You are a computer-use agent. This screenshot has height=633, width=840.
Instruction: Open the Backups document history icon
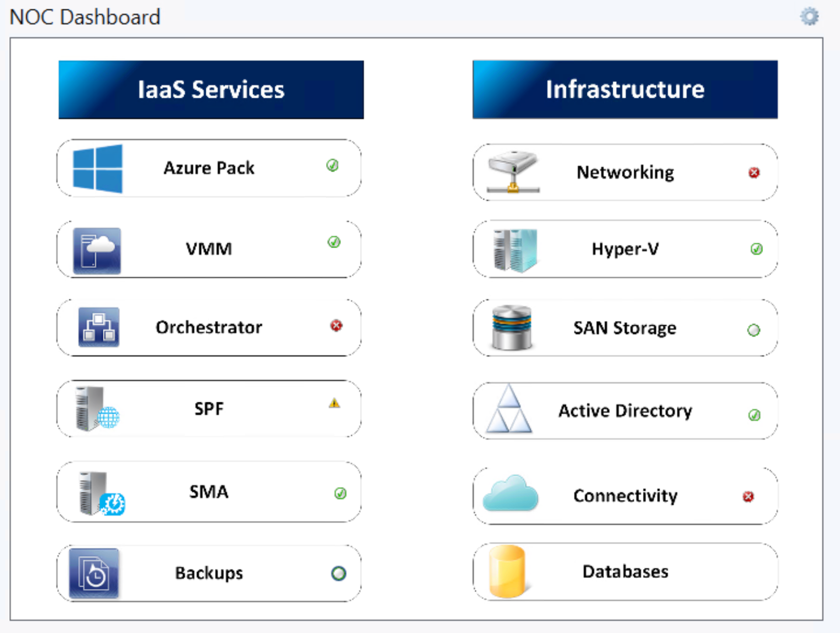[94, 573]
